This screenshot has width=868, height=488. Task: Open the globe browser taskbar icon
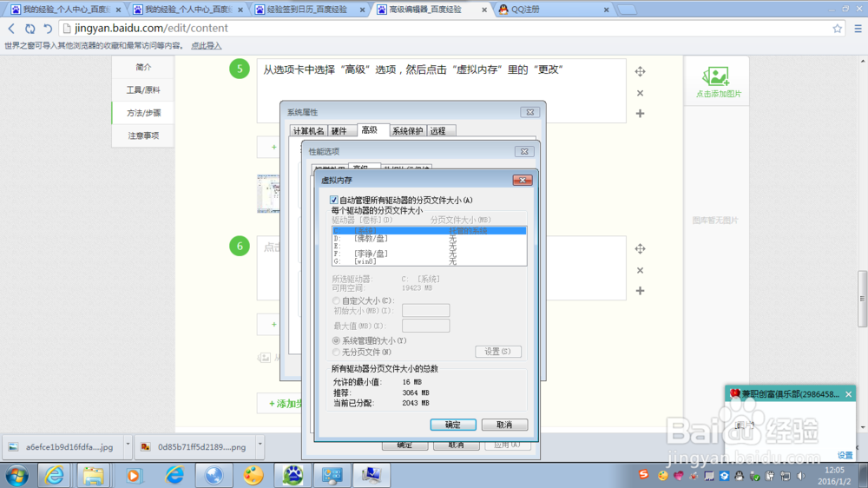[214, 475]
